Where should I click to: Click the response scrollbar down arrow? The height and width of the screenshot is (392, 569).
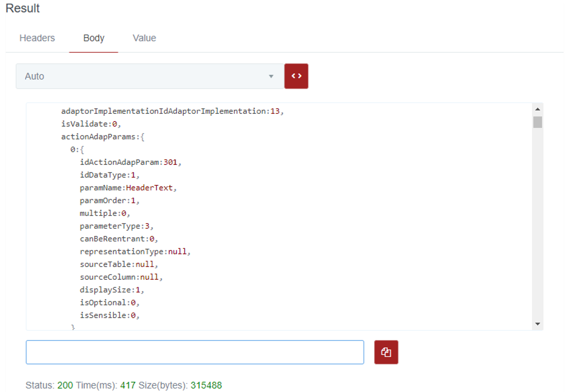click(x=538, y=324)
